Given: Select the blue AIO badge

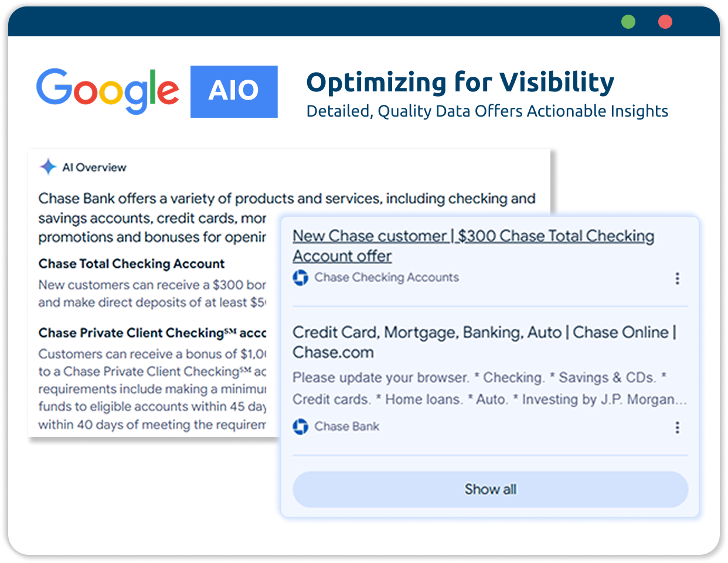Looking at the screenshot, I should point(234,91).
